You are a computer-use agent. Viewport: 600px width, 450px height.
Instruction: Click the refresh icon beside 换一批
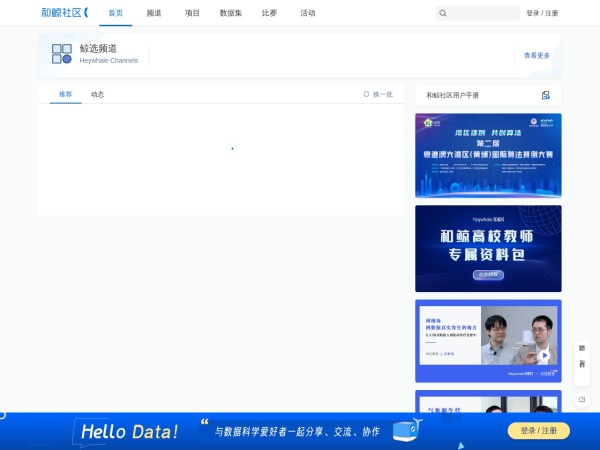(x=366, y=94)
